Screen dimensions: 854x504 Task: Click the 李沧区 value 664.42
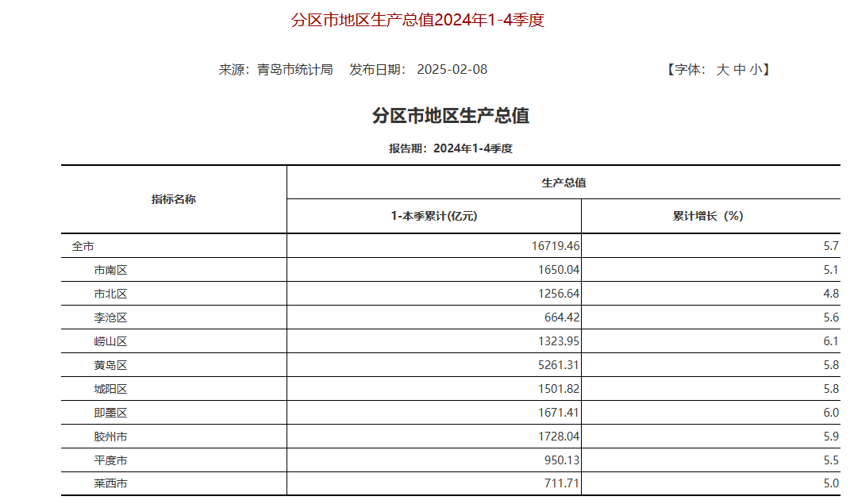[562, 317]
